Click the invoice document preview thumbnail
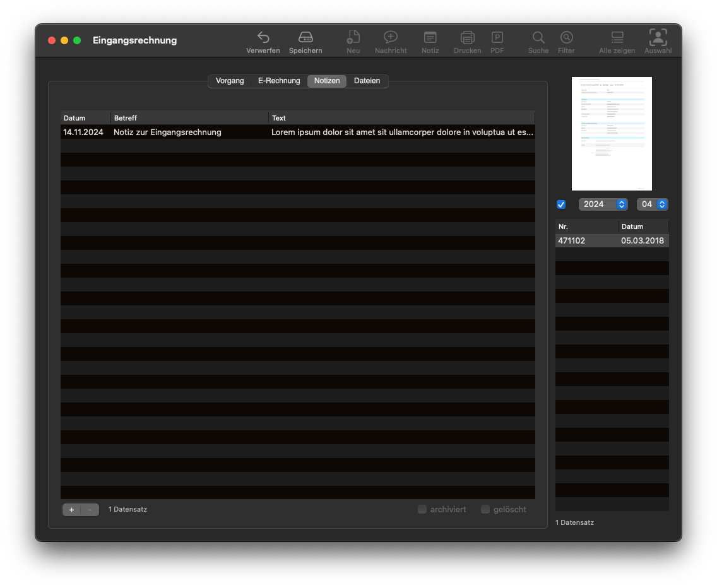The height and width of the screenshot is (588, 717). 612,134
